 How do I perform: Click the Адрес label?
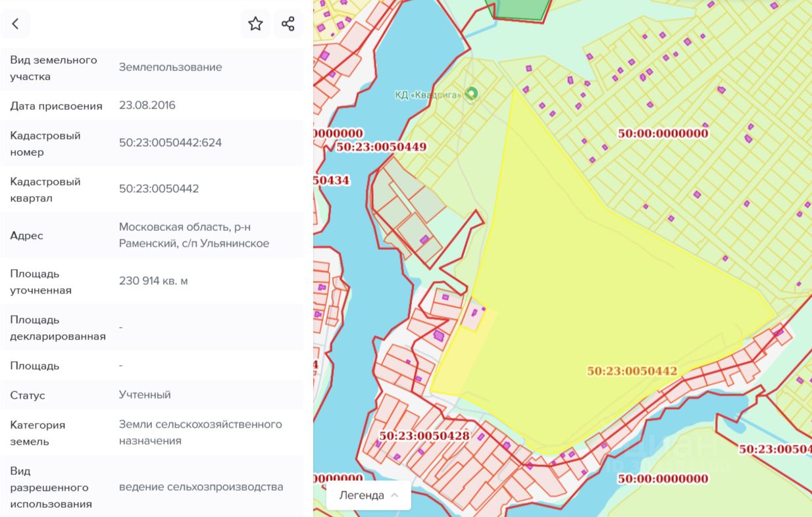click(x=27, y=235)
